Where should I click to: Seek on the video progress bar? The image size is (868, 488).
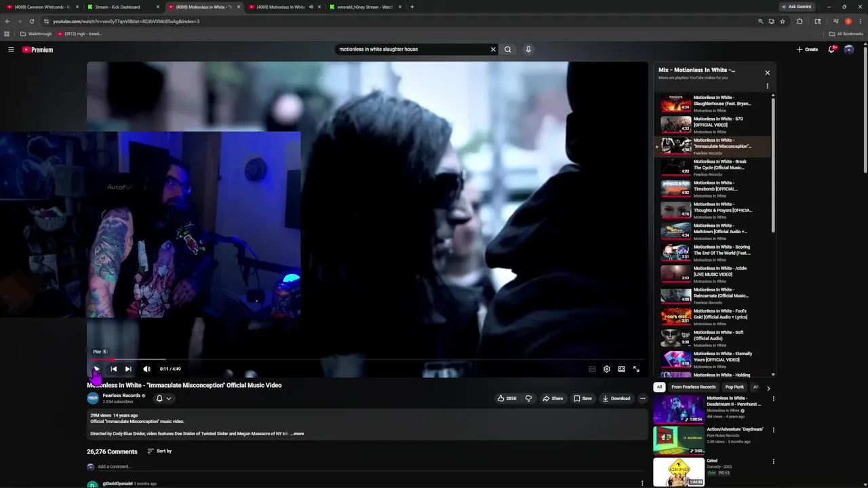(x=367, y=359)
